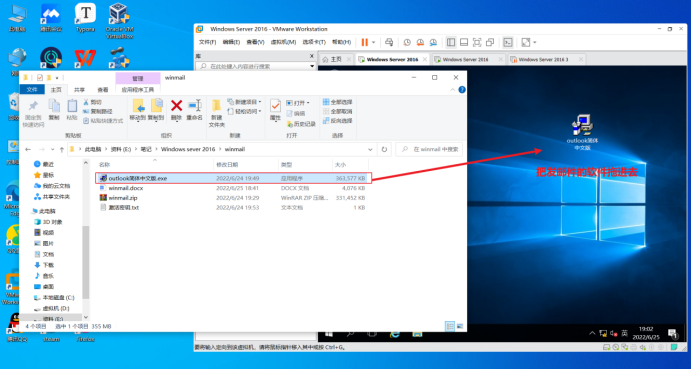Click VMware revert to snapshot icon
Viewport: 692px width, 369px height.
point(420,42)
